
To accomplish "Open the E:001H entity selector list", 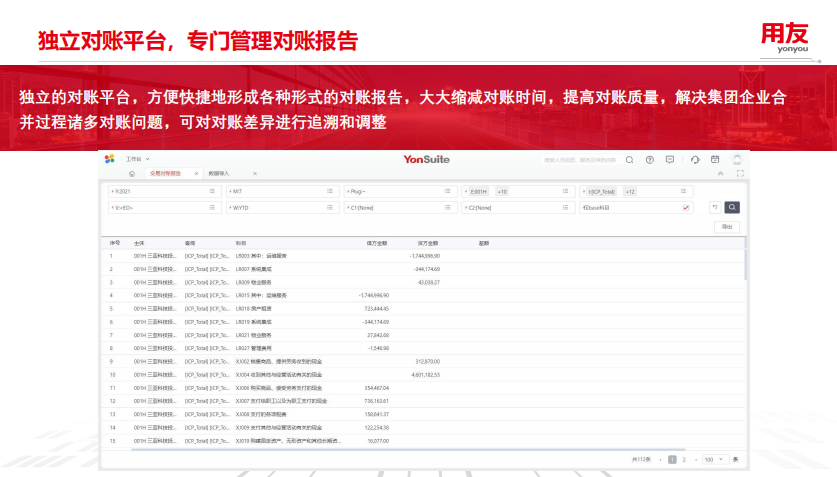I will click(565, 191).
